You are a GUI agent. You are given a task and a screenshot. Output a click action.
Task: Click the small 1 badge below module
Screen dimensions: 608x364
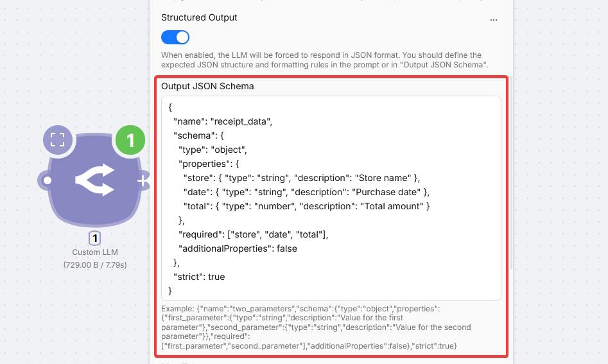[x=95, y=239]
